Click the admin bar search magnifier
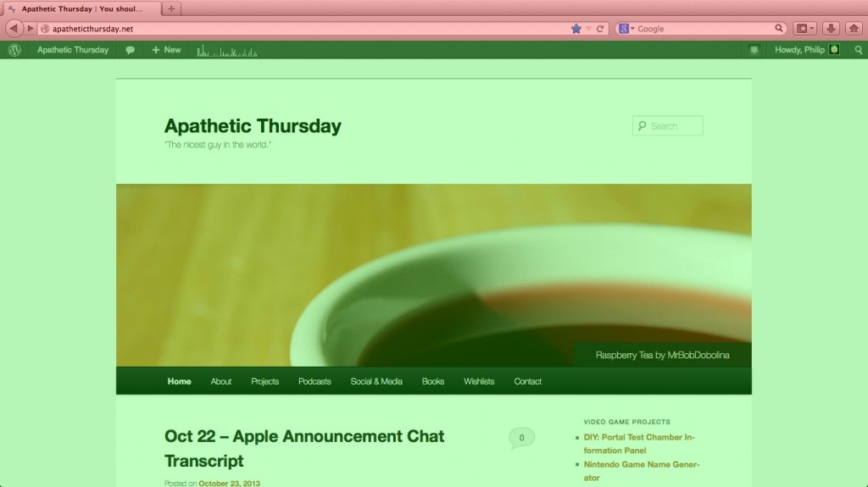The width and height of the screenshot is (868, 487). pos(859,50)
